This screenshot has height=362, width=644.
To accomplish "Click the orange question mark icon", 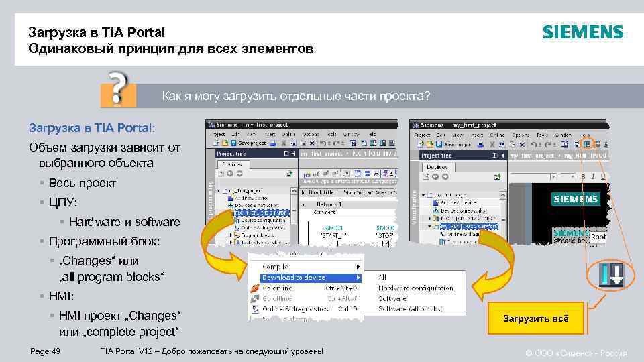I will pos(118,89).
